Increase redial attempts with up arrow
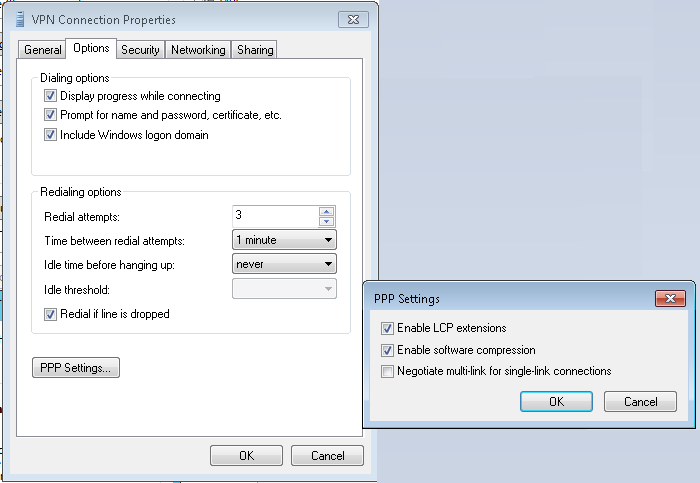 [327, 212]
